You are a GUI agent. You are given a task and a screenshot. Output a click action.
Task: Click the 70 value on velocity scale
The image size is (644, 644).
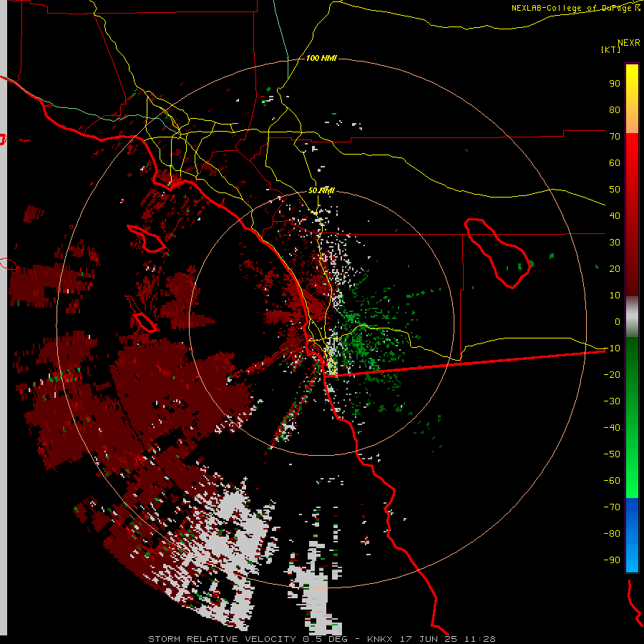tap(615, 137)
